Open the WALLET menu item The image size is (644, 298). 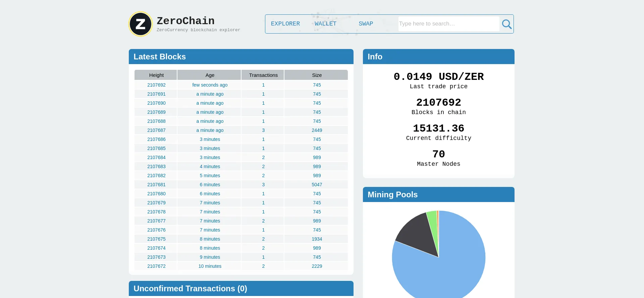coord(325,23)
